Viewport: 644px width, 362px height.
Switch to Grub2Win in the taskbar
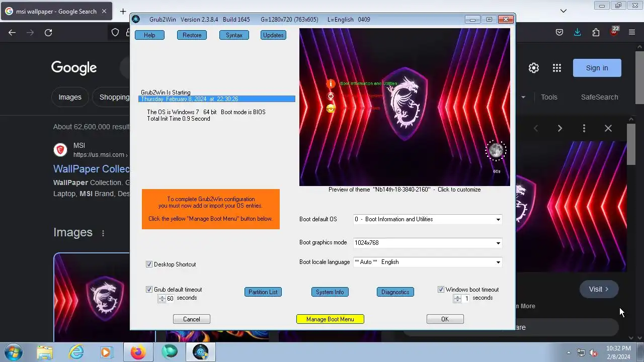201,352
